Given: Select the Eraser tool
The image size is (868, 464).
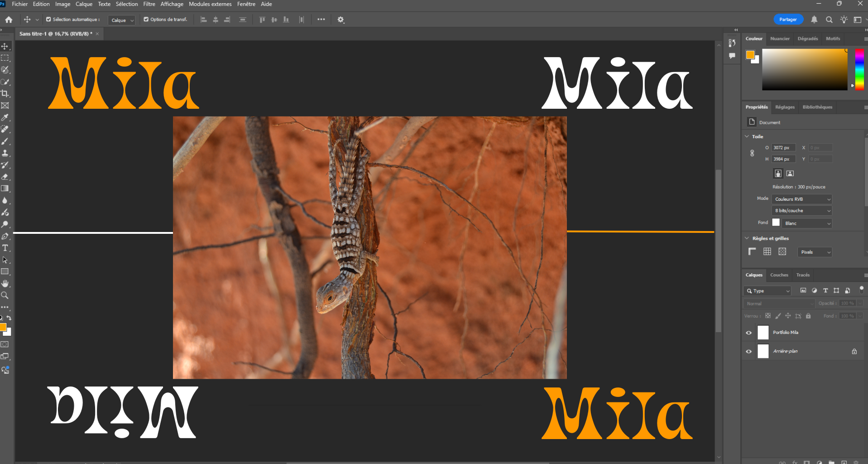Looking at the screenshot, I should 5,177.
